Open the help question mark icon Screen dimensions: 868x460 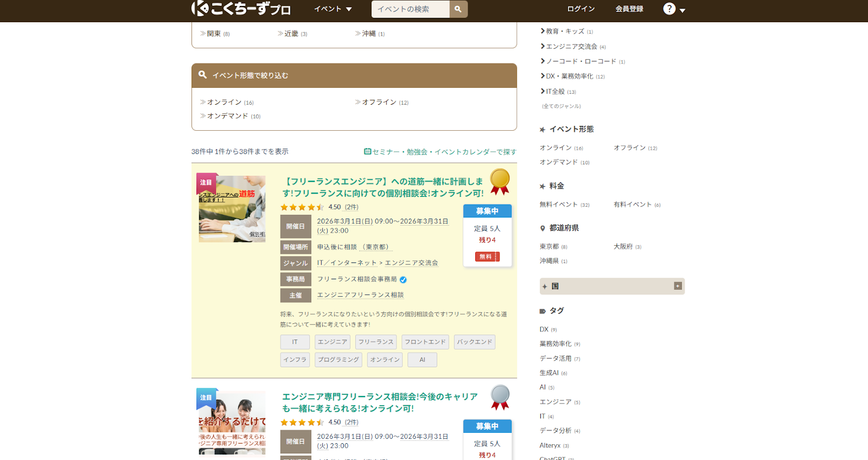coord(669,9)
